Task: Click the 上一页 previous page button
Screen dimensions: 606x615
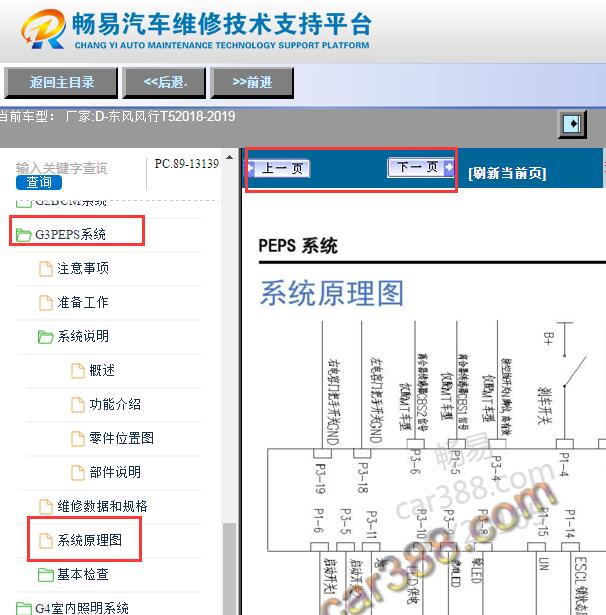Action: [279, 169]
